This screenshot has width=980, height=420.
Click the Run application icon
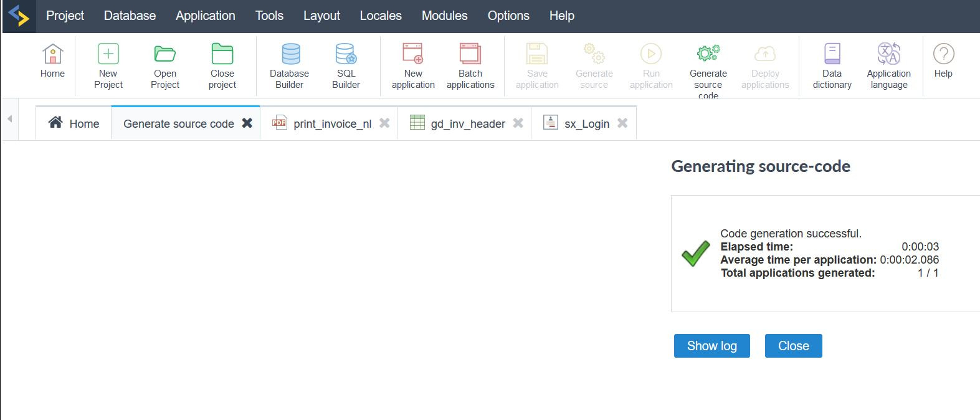651,54
